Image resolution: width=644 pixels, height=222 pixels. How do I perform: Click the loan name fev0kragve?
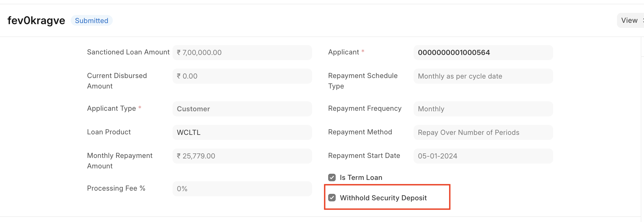[x=36, y=20]
